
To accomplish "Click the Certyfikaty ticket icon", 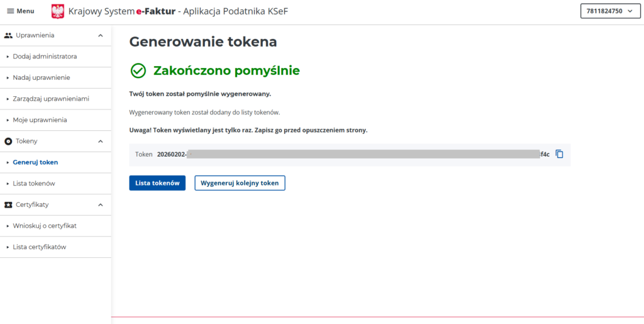I will [8, 204].
